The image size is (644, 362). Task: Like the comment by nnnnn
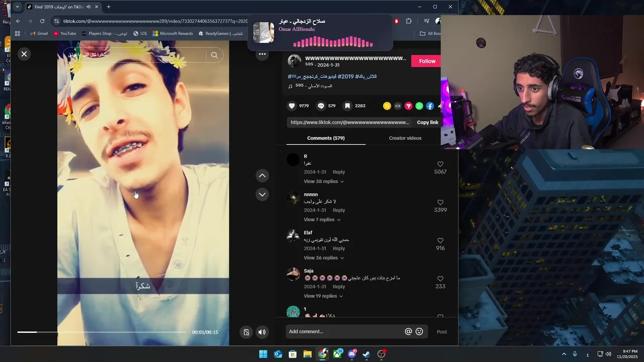(440, 202)
